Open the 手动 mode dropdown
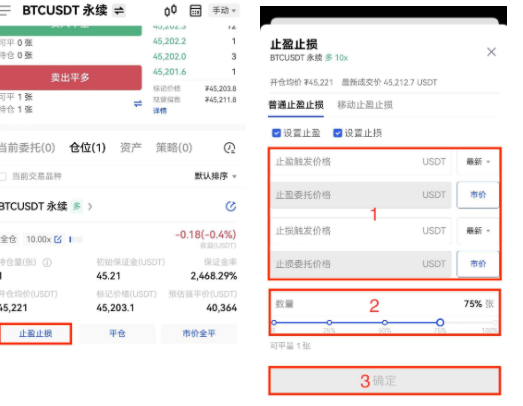This screenshot has width=523, height=406. tap(224, 11)
